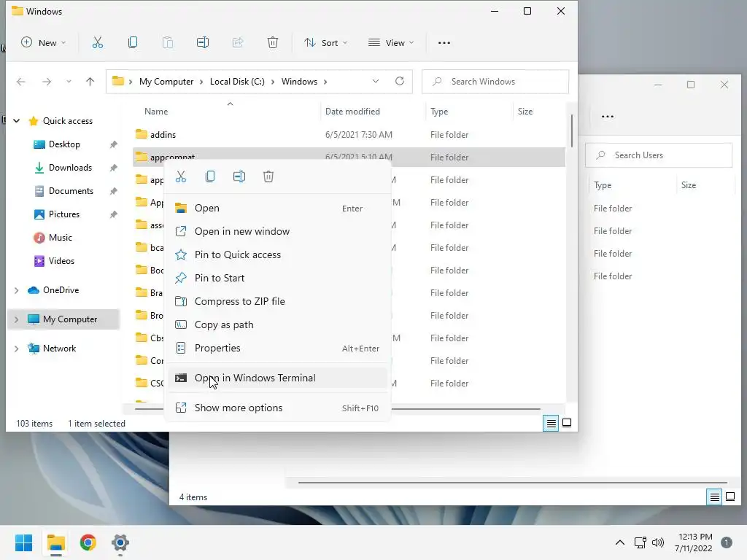Click the Paste icon in the Windows toolbar
This screenshot has width=747, height=560.
[168, 43]
